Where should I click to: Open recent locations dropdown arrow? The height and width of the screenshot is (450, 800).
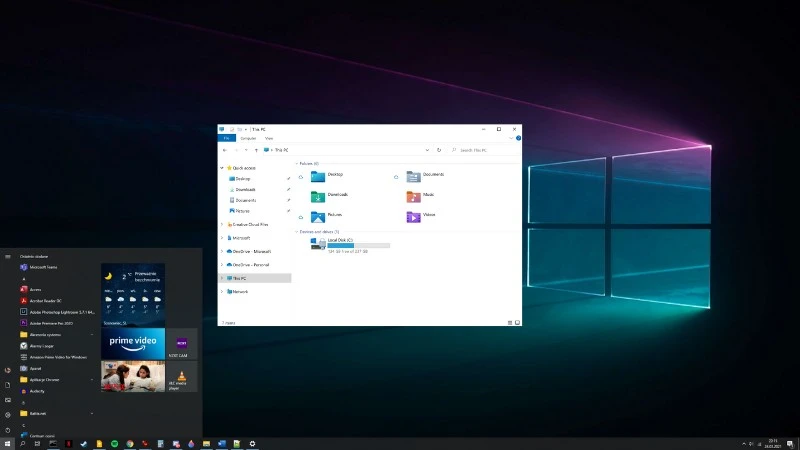pyautogui.click(x=246, y=150)
